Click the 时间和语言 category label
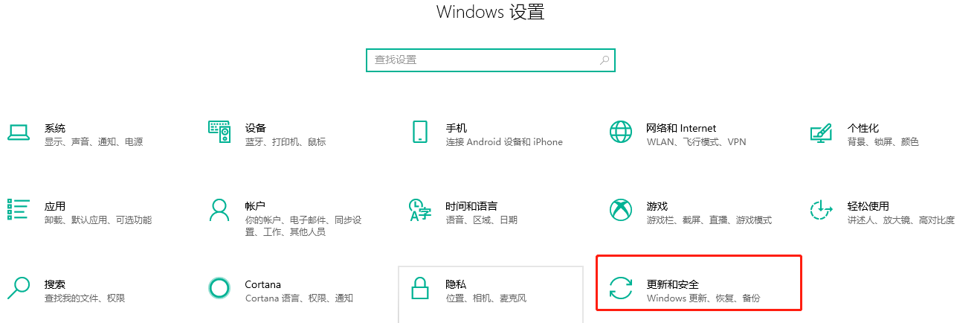 point(471,206)
